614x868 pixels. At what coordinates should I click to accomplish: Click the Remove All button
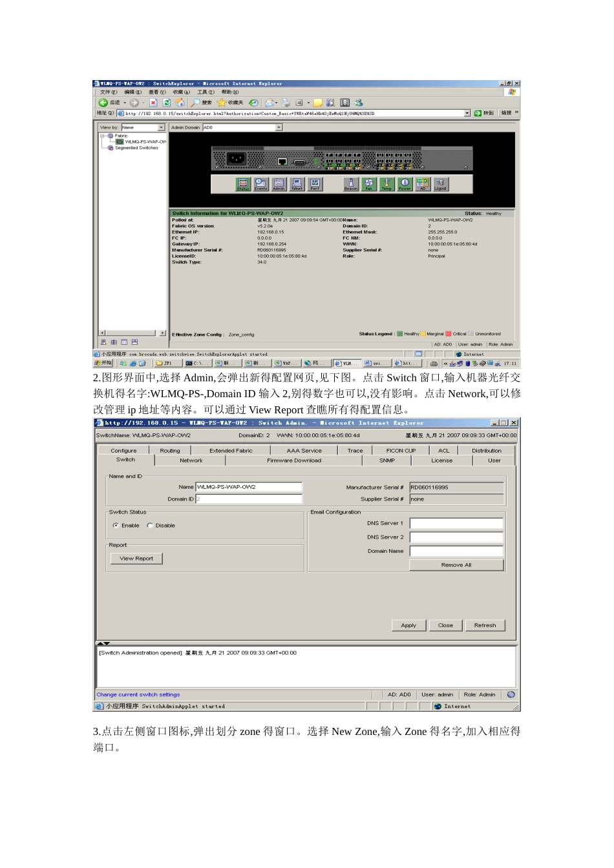[456, 565]
